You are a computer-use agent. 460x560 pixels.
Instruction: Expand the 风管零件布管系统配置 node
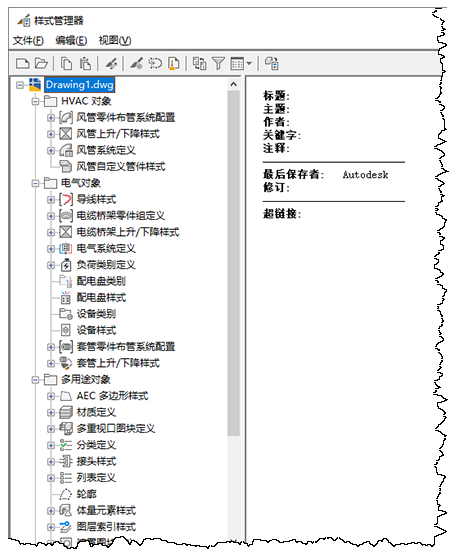coord(51,118)
